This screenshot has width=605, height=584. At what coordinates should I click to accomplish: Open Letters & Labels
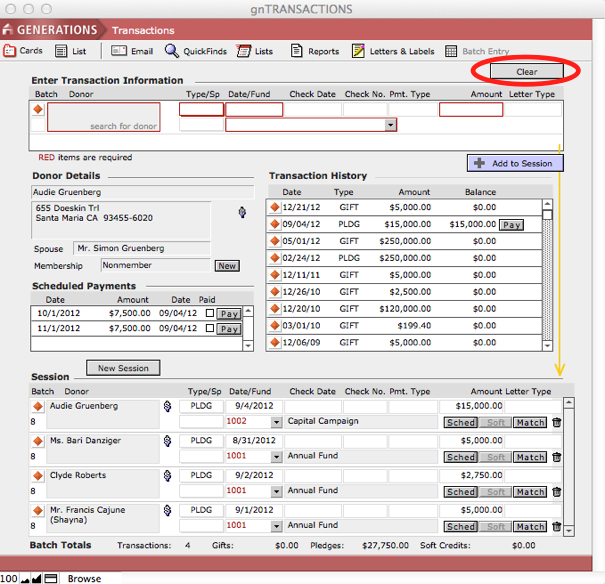pos(393,51)
